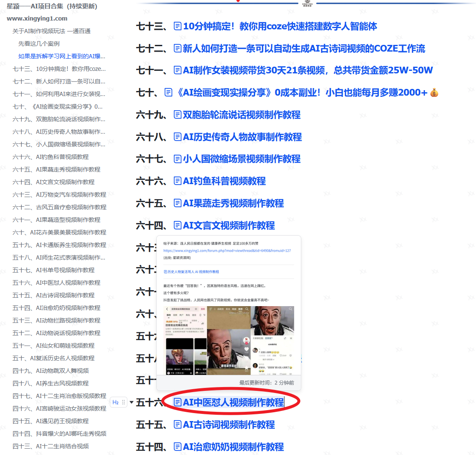Select highlighted 如果是拆解学习网上看到的AI爆 outline item

[62, 56]
